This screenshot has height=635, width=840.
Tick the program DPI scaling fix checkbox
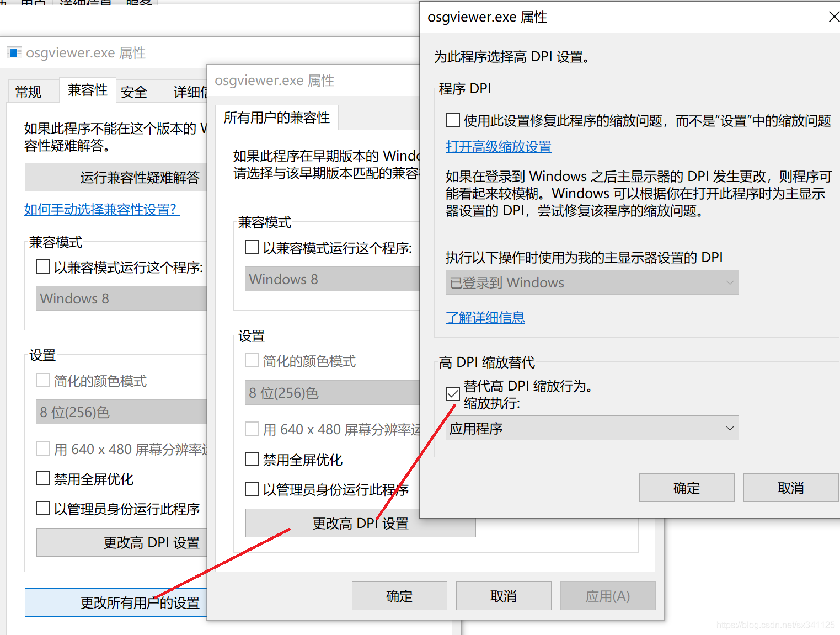452,120
